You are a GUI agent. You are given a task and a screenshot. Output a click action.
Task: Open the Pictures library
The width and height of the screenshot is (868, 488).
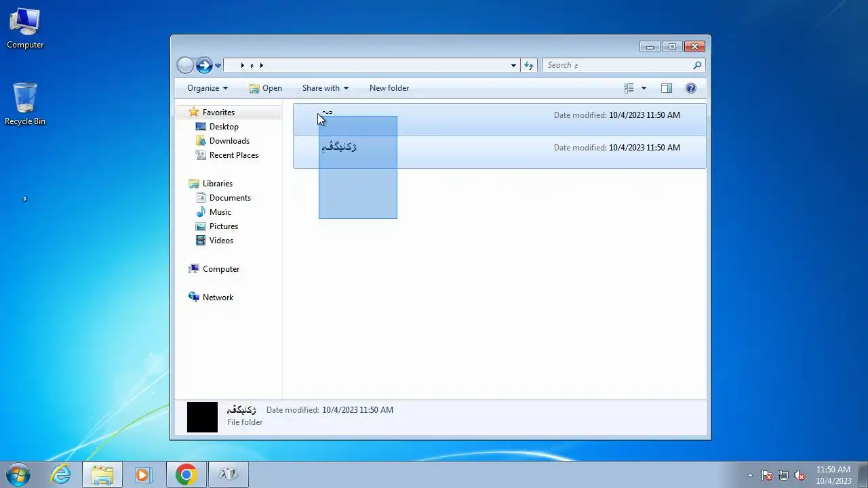pos(224,226)
